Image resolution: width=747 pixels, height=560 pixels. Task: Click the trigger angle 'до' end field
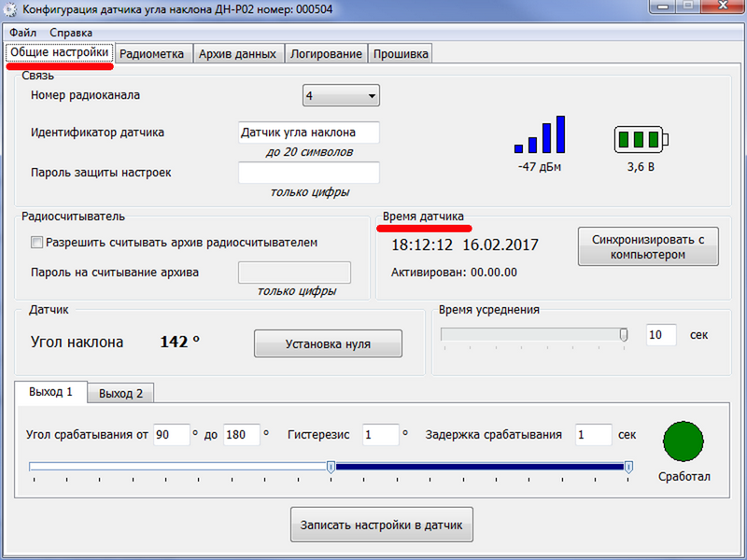click(x=242, y=435)
